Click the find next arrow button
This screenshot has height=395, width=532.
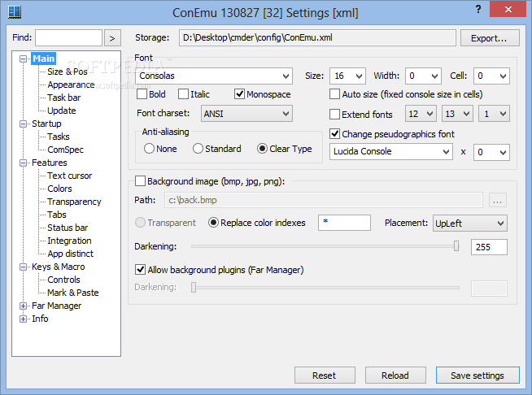112,38
